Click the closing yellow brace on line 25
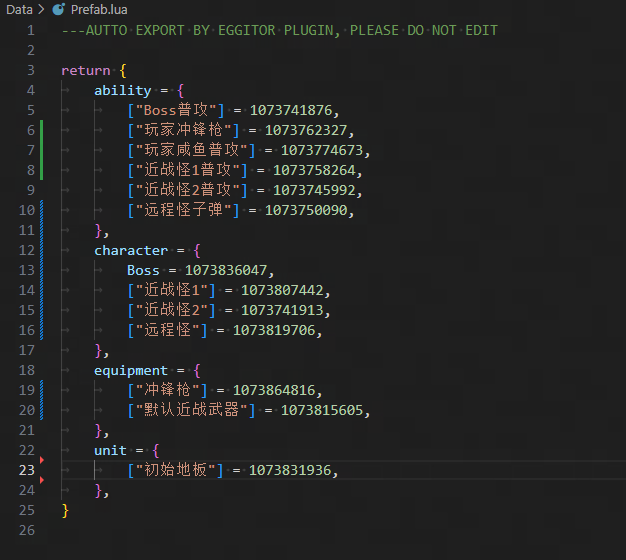626x560 pixels. coord(65,511)
